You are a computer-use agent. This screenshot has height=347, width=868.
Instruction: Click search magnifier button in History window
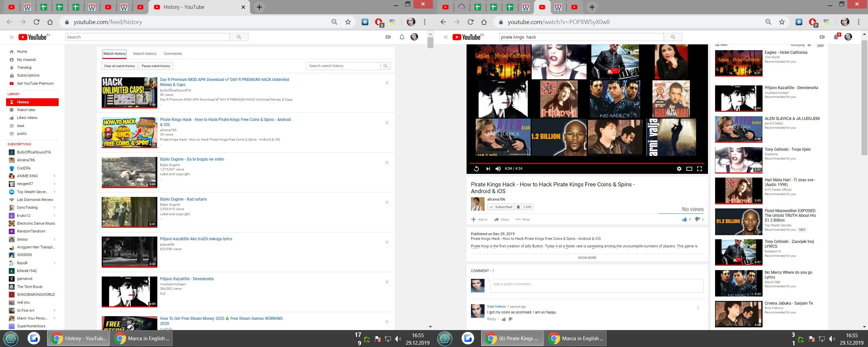(x=239, y=37)
